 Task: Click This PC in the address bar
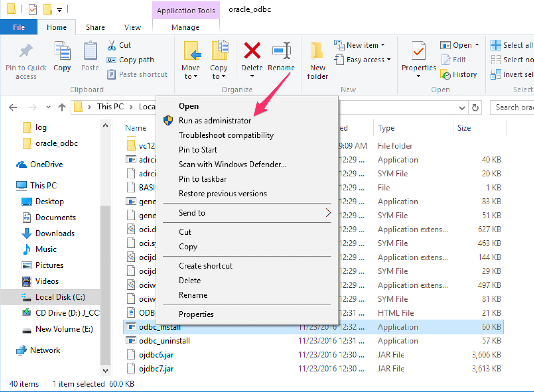tap(110, 107)
